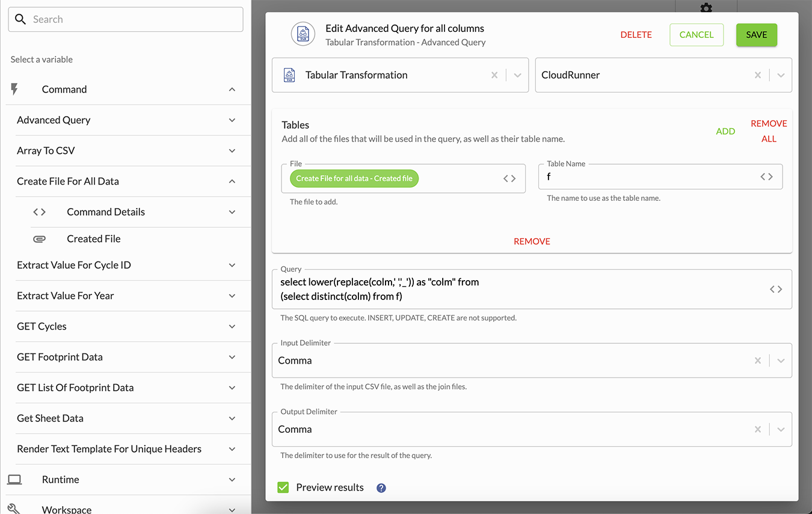
Task: Collapse Create File For All Data group
Action: pyautogui.click(x=232, y=182)
